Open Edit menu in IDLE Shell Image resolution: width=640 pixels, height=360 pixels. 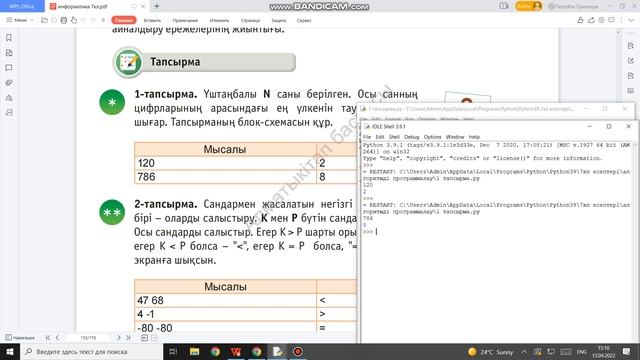pos(380,137)
